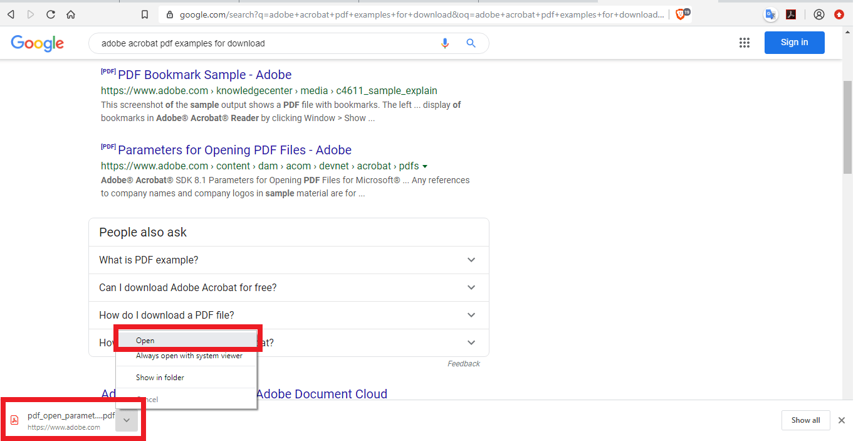Screen dimensions: 868x441
Task: Click the Sign in button
Action: coord(794,42)
